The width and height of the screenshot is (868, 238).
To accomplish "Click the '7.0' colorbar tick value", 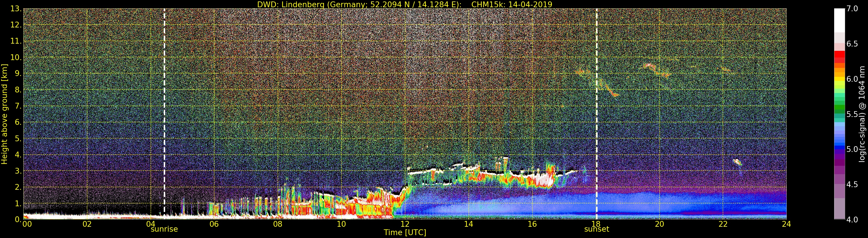I will (852, 9).
